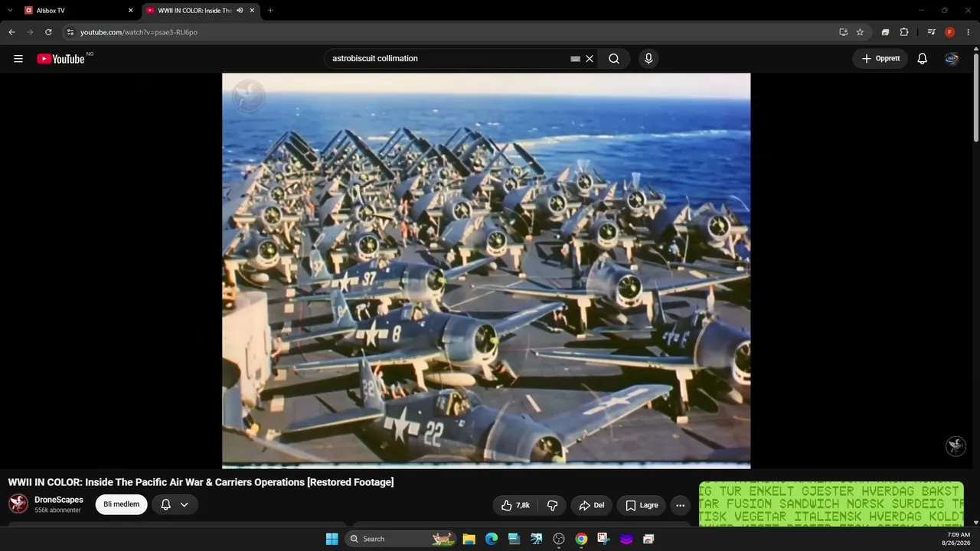Open the DroneScapes channel name link
This screenshot has width=980, height=551.
coord(59,500)
